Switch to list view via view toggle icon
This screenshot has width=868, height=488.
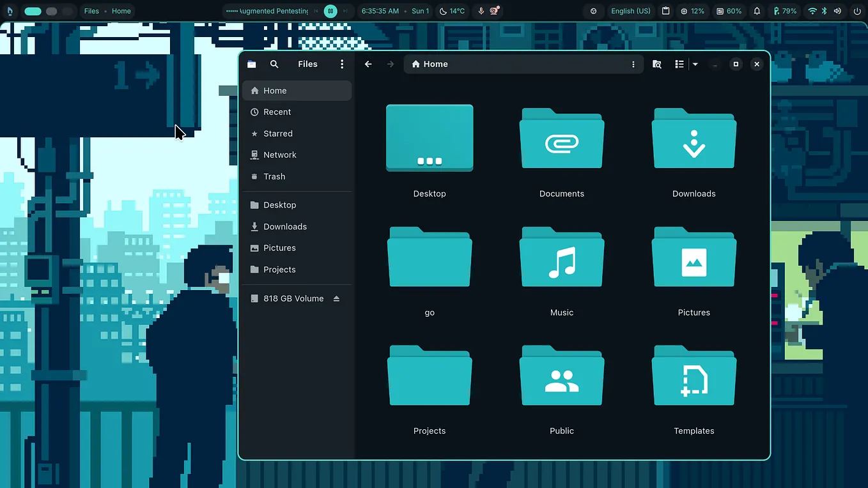coord(679,64)
